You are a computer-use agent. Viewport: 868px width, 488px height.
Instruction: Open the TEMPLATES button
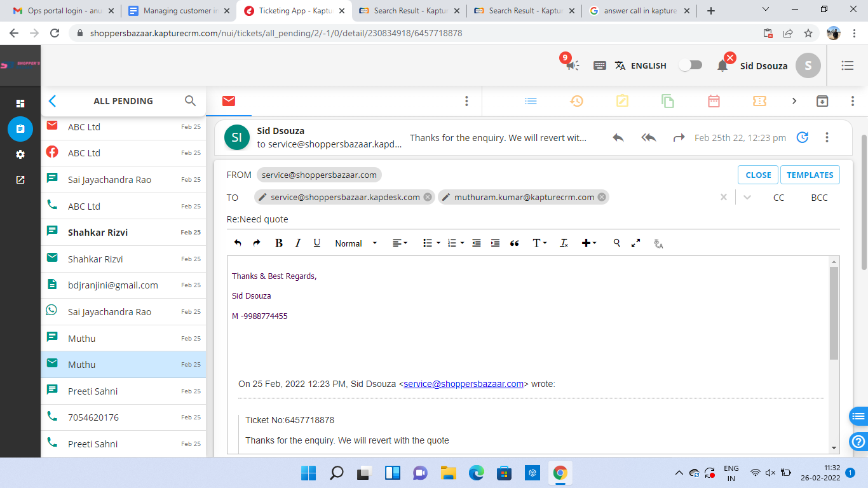tap(810, 175)
